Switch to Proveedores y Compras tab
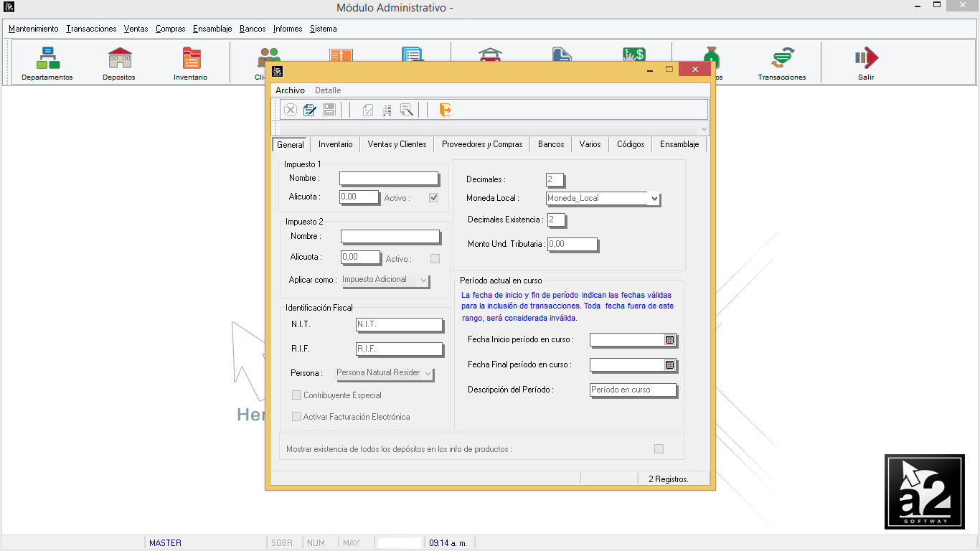980x551 pixels. pos(482,144)
